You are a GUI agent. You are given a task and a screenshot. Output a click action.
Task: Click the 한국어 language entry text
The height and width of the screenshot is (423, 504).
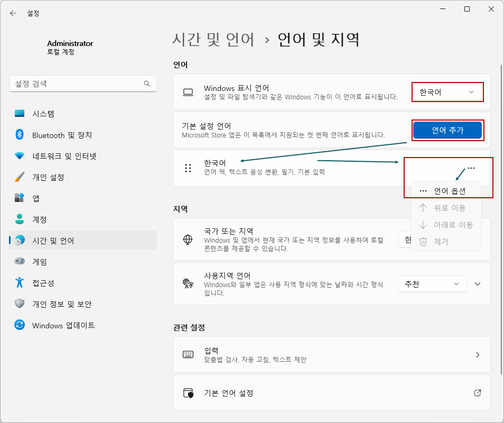(214, 163)
